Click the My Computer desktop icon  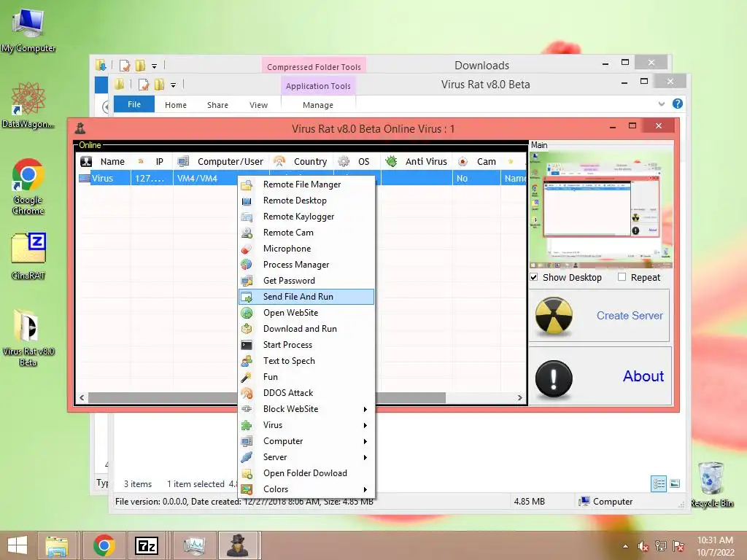click(28, 31)
